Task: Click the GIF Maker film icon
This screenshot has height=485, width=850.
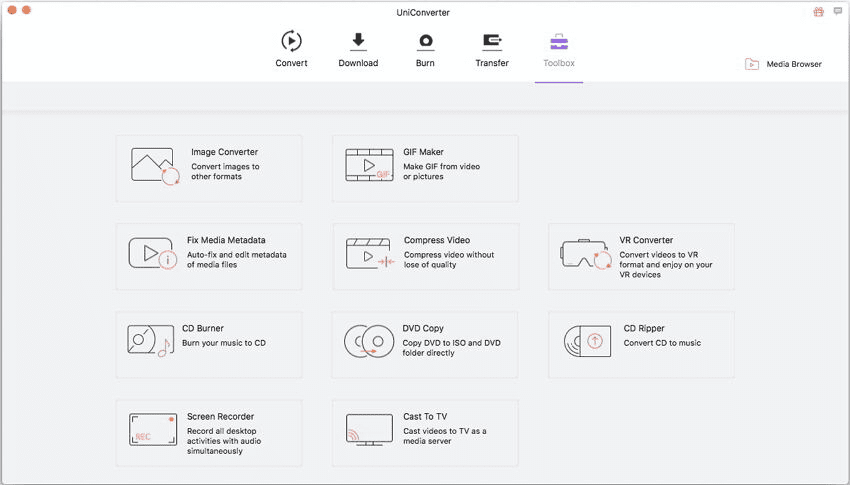Action: (369, 165)
